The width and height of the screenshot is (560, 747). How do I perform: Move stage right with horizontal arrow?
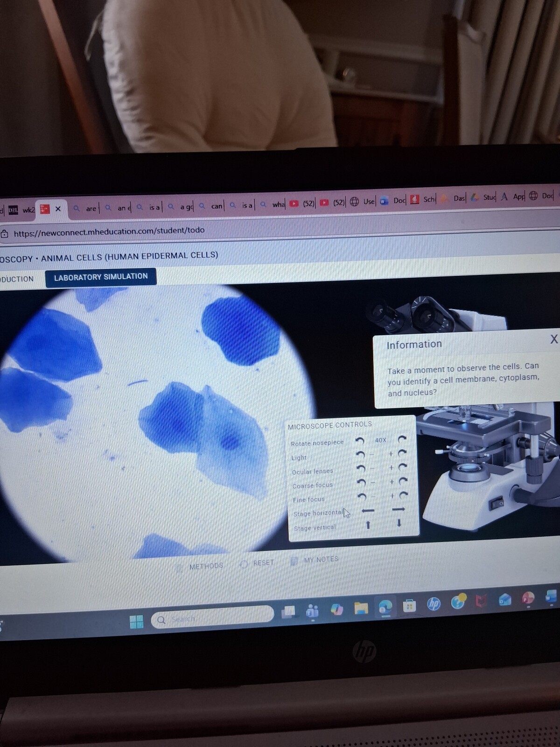(398, 509)
